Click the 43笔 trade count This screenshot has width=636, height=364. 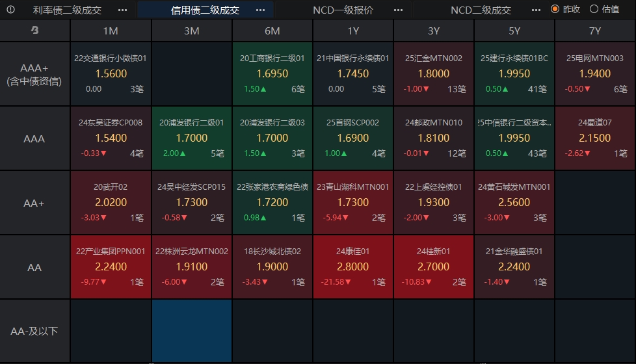[x=537, y=153]
